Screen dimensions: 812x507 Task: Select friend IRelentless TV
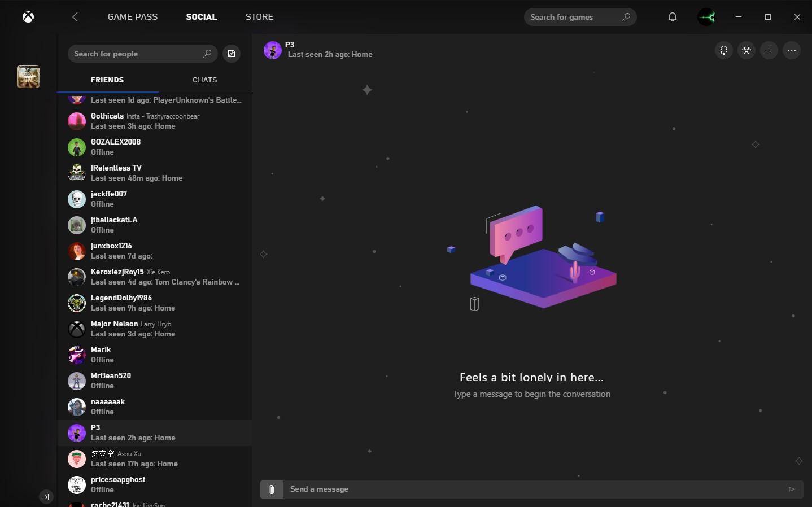(x=155, y=173)
